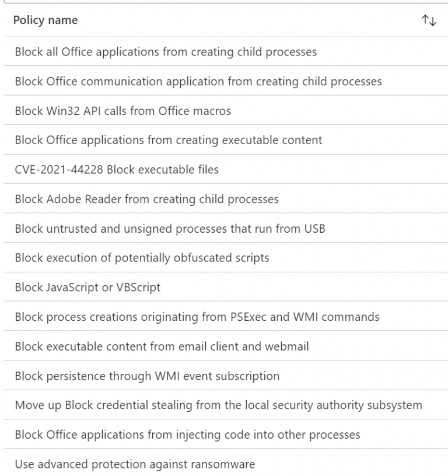
Task: Select Block Office communication application from creating child processes
Action: click(198, 81)
